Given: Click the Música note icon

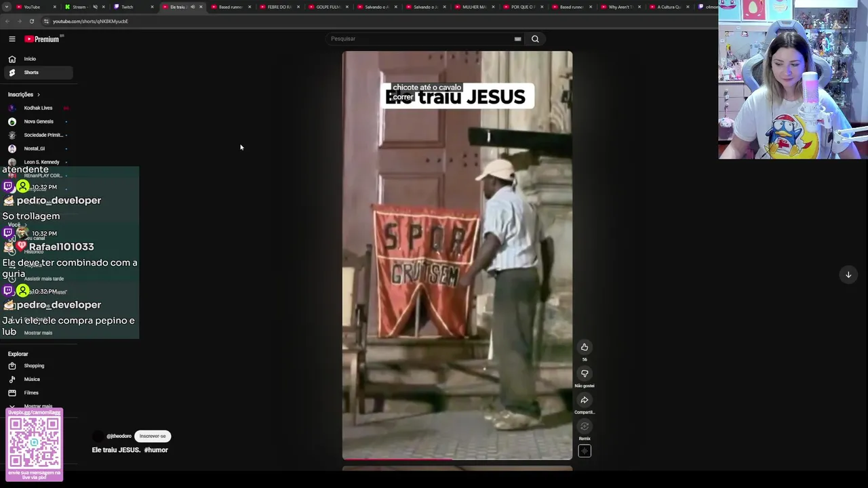Looking at the screenshot, I should 12,380.
